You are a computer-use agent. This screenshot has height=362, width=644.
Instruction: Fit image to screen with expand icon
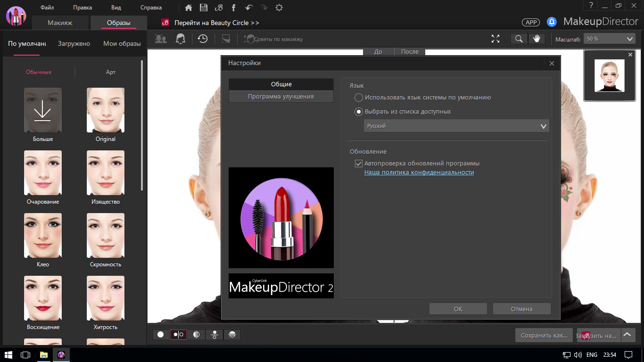coord(495,39)
